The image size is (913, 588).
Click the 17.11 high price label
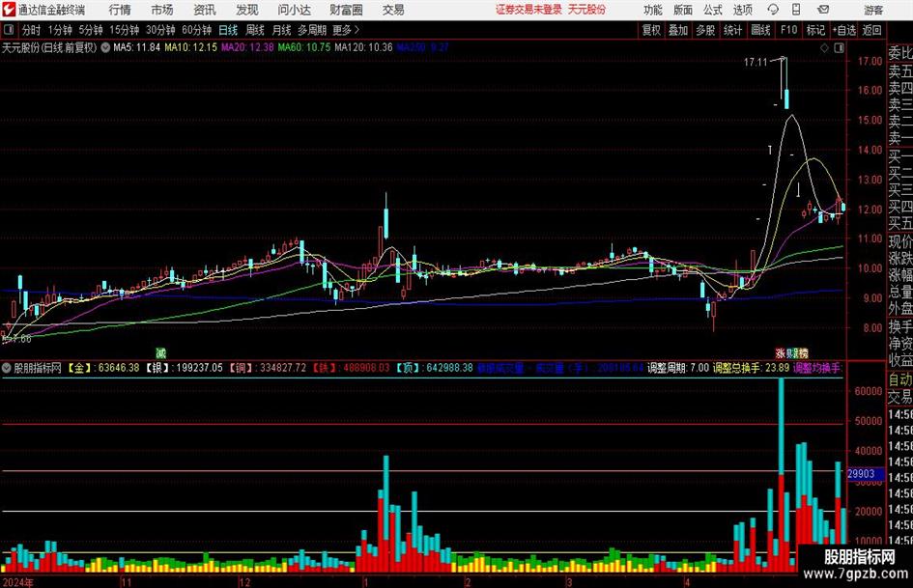click(756, 62)
